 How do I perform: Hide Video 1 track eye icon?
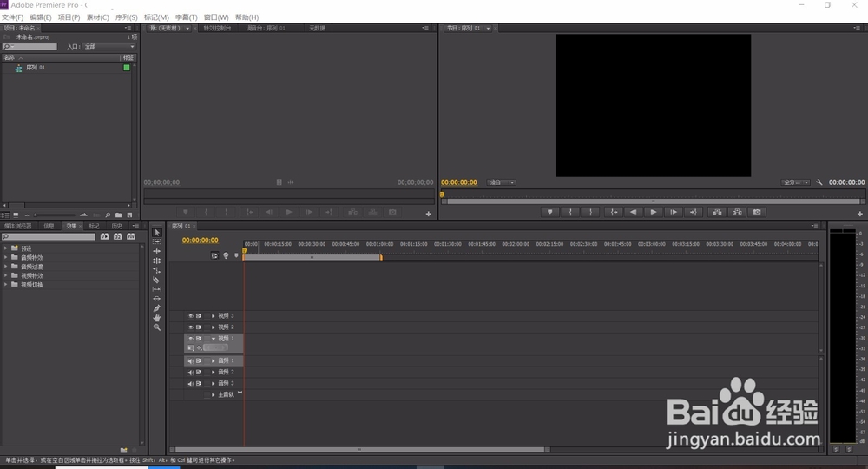tap(191, 339)
